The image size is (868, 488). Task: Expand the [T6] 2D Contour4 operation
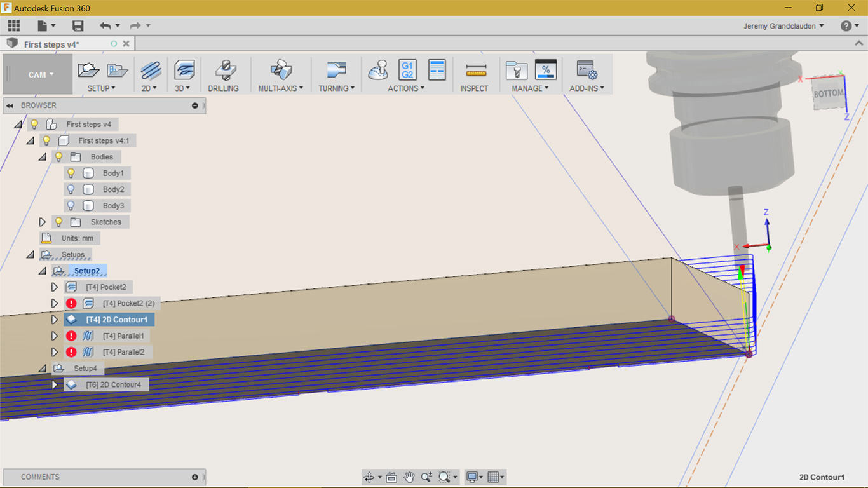click(55, 384)
